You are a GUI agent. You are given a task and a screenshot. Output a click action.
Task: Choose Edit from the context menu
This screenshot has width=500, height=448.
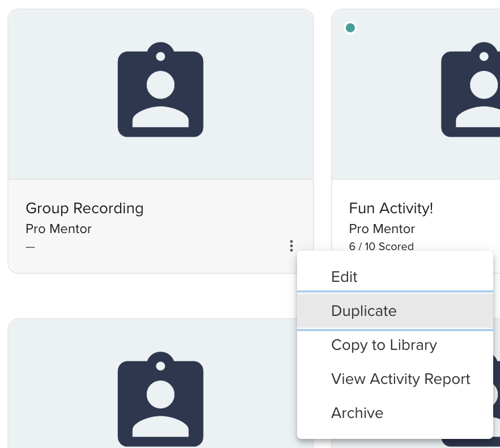coord(395,277)
